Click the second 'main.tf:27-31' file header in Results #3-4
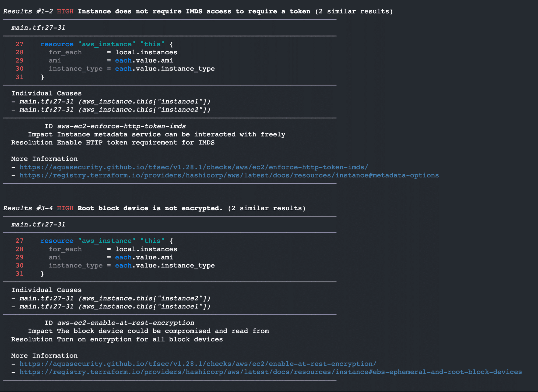The height and width of the screenshot is (392, 538). (x=38, y=224)
